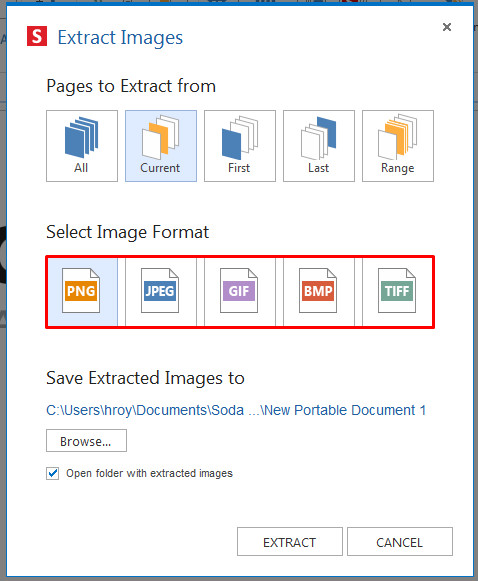Pick the BMP image format
The width and height of the screenshot is (478, 581).
(x=319, y=292)
